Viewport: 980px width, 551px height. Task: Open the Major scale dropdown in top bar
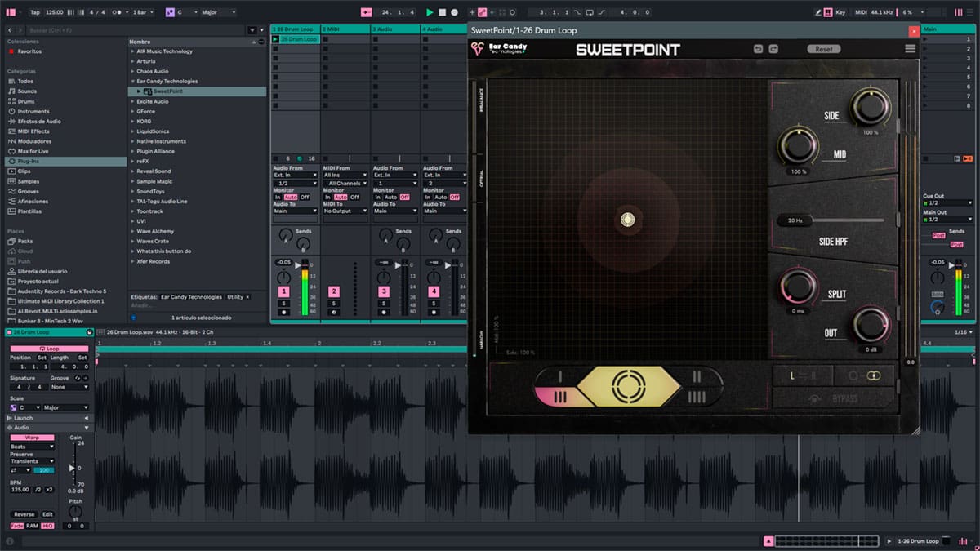[217, 12]
